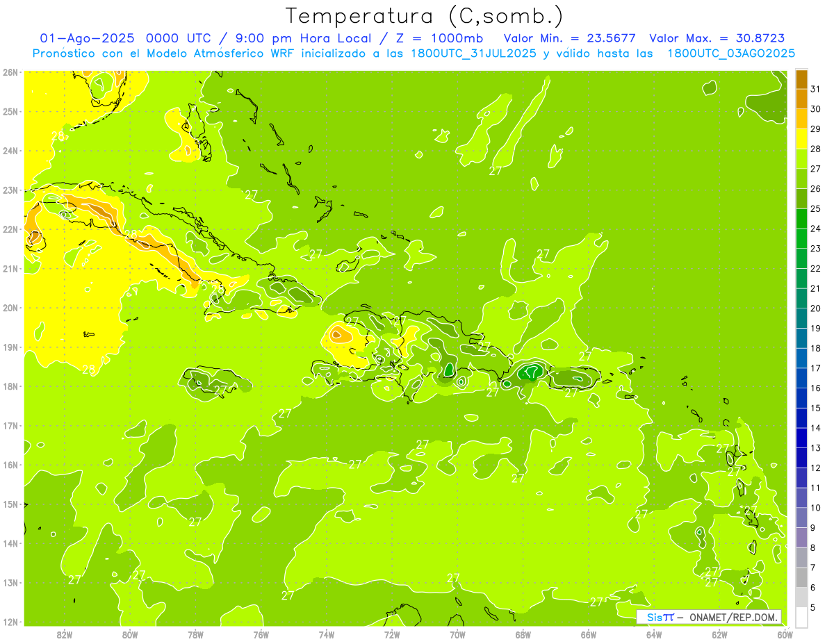Click the colorbar label "20"

click(x=816, y=308)
